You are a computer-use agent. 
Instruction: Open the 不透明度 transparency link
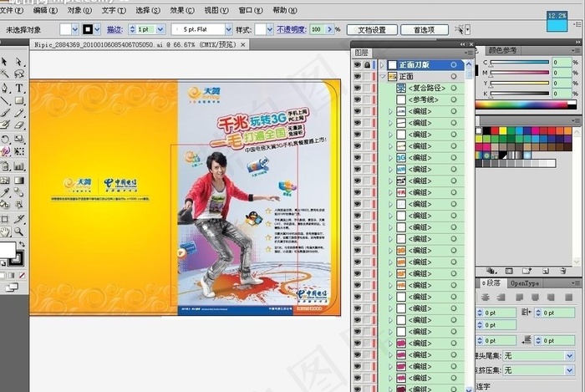click(x=292, y=29)
